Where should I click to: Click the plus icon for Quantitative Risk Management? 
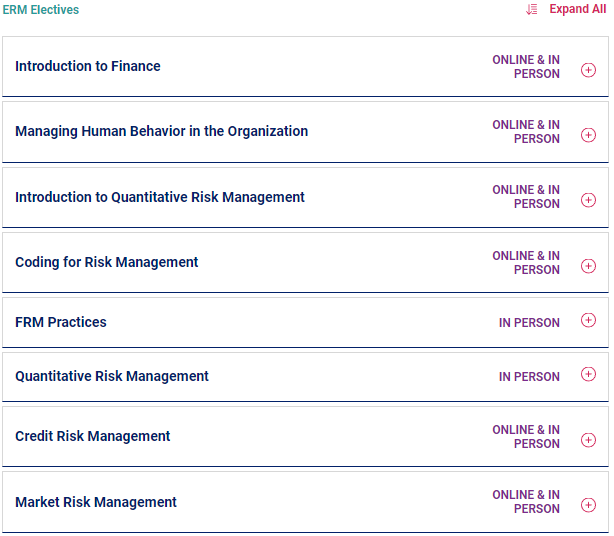pos(588,374)
